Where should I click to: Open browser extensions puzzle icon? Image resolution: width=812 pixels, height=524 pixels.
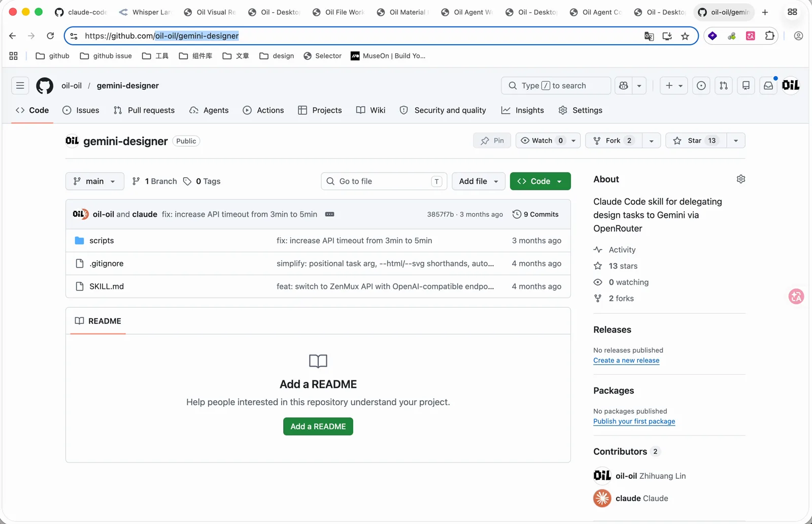pos(770,36)
